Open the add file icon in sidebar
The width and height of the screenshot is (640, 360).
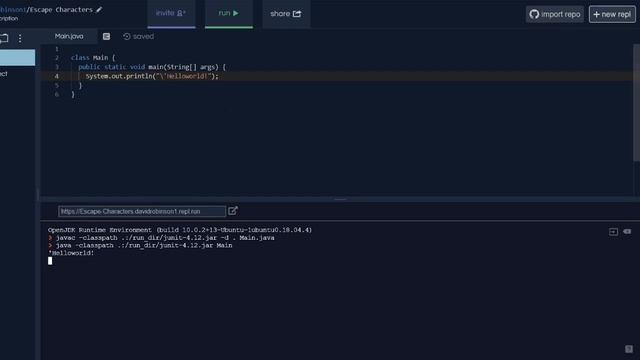(x=4, y=38)
